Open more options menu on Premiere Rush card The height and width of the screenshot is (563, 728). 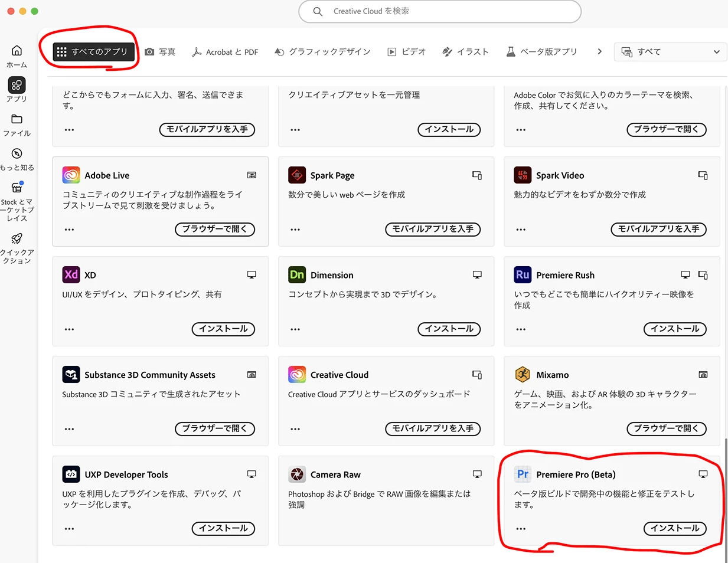521,329
